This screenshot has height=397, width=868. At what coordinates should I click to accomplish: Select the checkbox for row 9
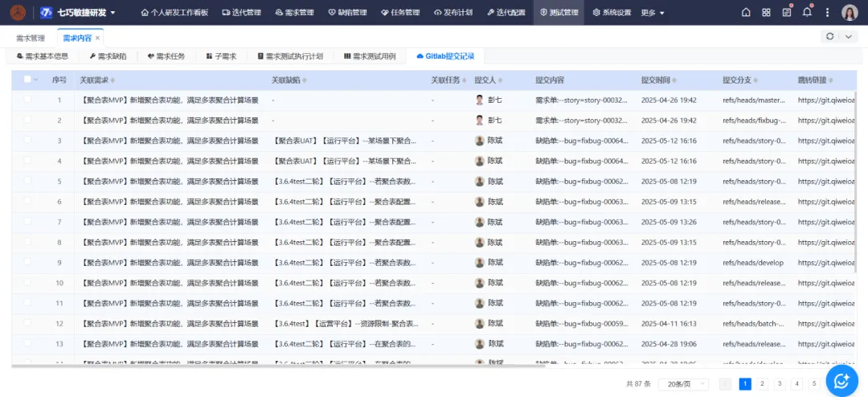pos(28,262)
